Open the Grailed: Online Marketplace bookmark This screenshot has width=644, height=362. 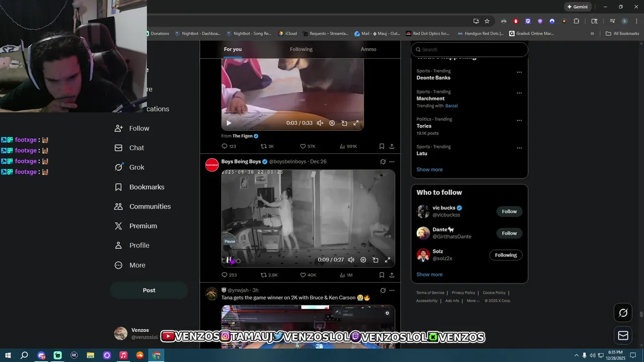[x=531, y=34]
